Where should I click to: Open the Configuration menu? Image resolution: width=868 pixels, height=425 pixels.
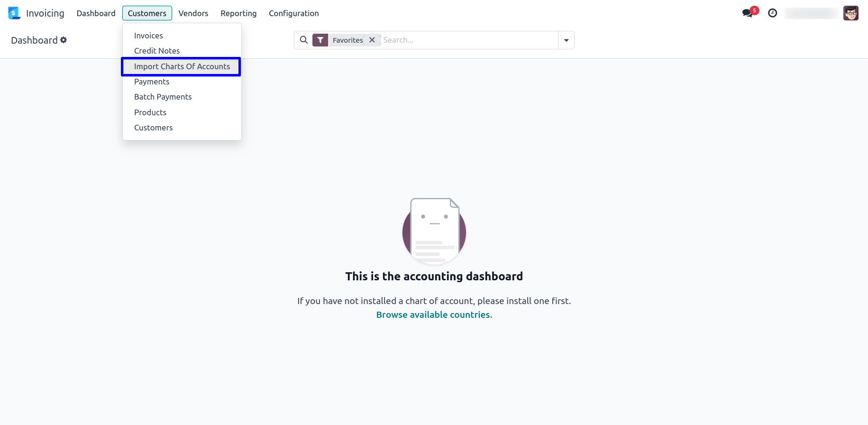coord(294,13)
